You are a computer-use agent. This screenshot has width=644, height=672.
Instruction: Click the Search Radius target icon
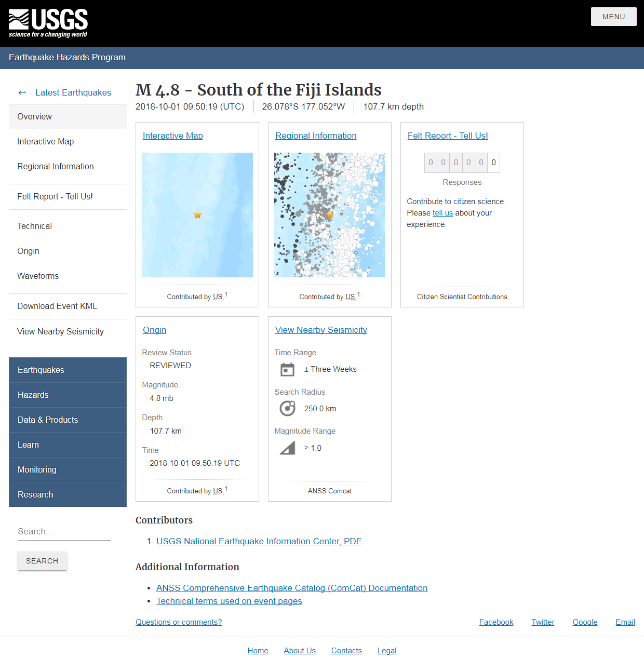(287, 409)
